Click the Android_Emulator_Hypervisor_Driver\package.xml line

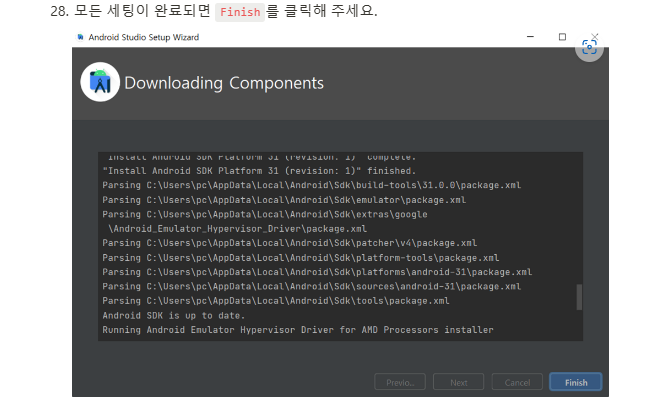(x=237, y=229)
